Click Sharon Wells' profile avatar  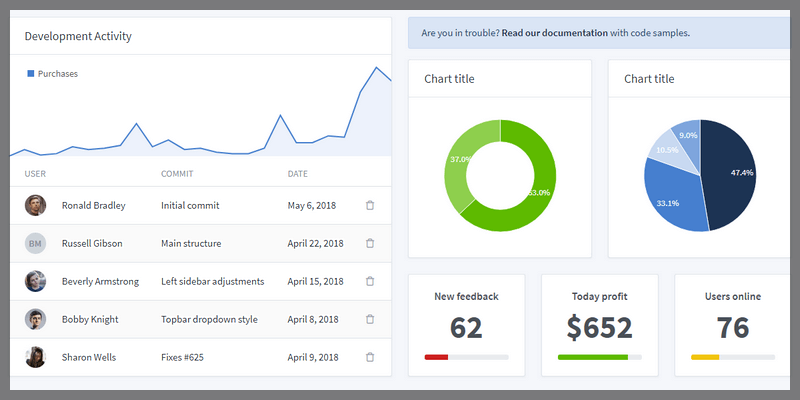click(x=36, y=357)
